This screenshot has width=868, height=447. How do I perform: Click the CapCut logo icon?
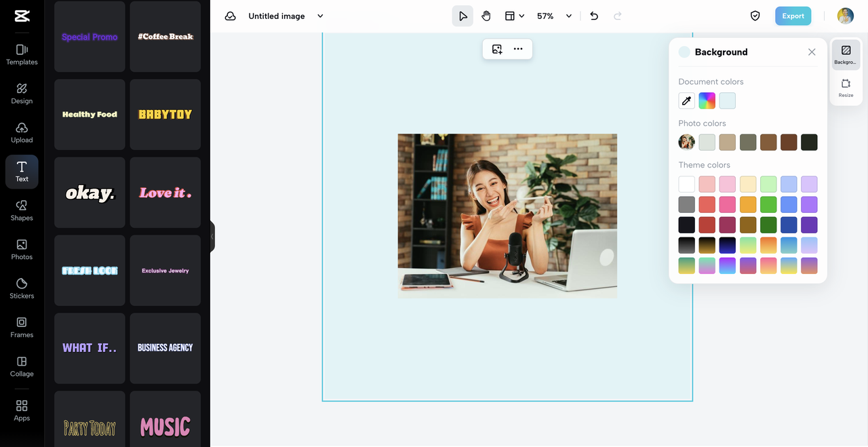tap(22, 16)
